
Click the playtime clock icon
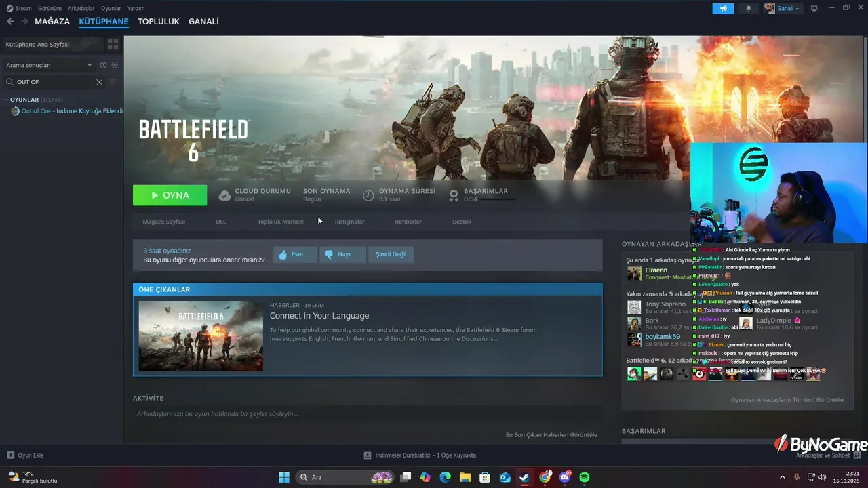[x=368, y=195]
